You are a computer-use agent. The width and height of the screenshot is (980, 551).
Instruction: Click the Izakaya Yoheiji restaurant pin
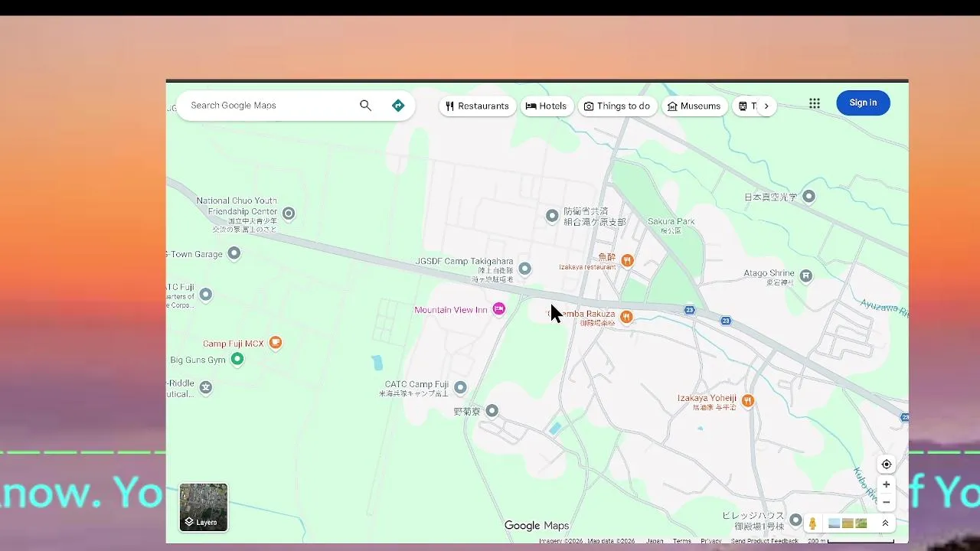point(748,400)
